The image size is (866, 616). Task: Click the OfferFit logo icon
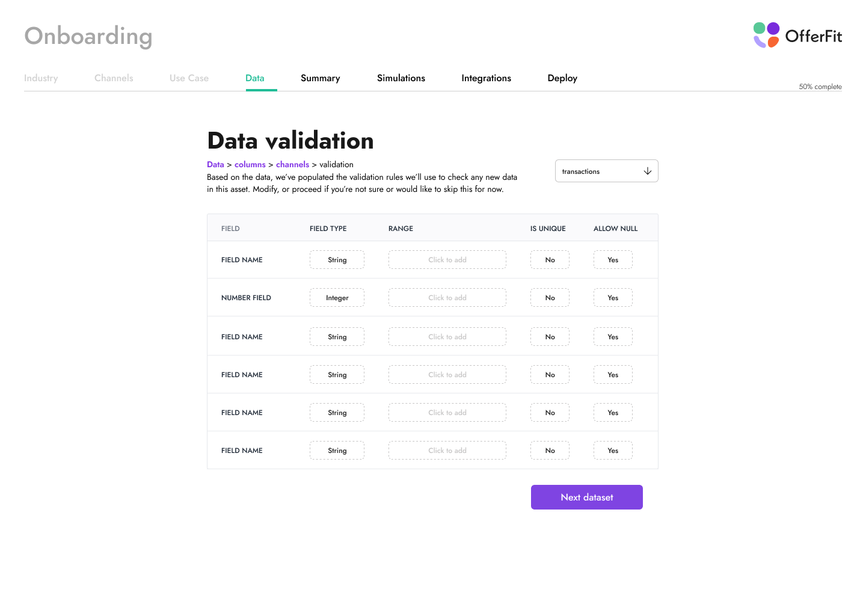pyautogui.click(x=766, y=35)
